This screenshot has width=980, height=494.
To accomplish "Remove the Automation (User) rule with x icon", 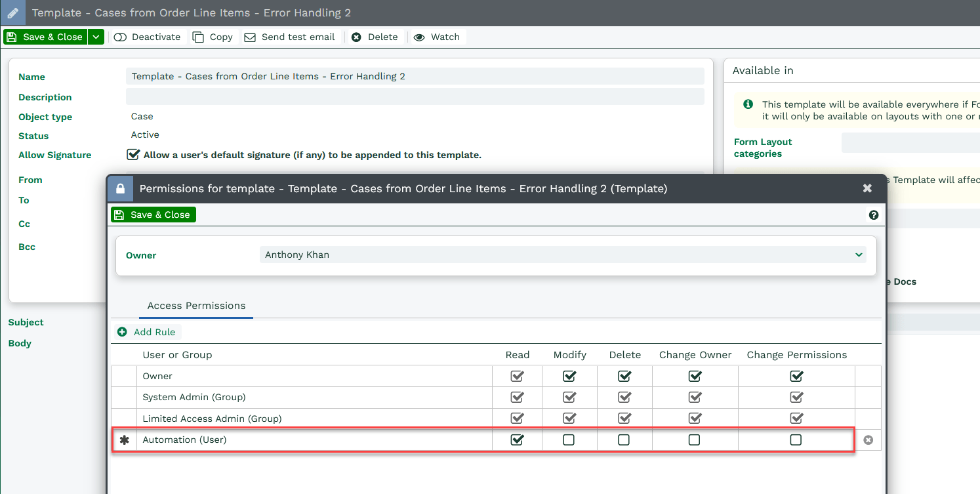I will coord(868,440).
